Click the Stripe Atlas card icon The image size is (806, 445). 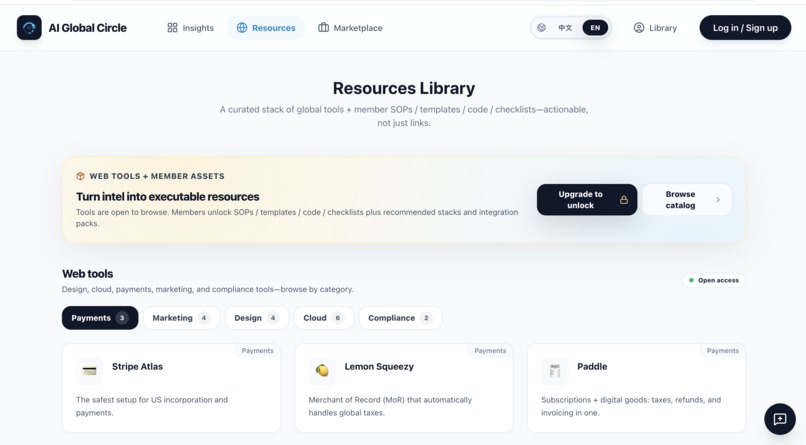point(89,370)
